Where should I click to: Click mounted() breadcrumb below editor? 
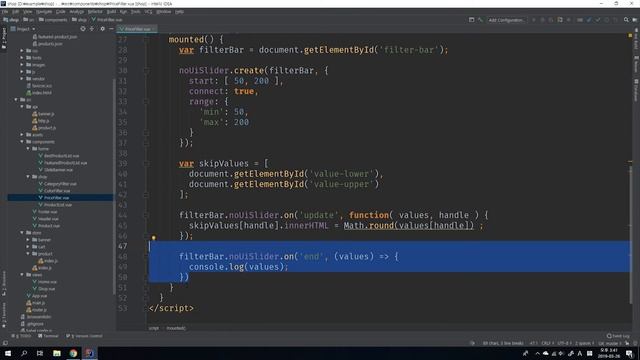coord(176,328)
